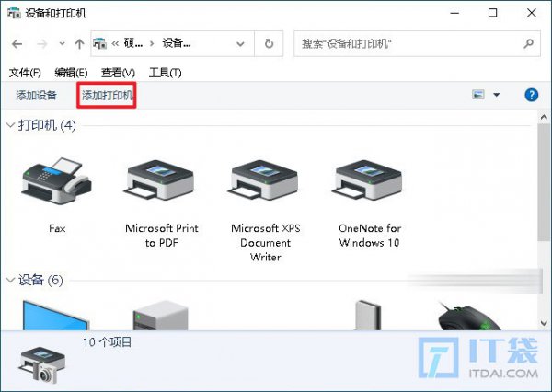Image resolution: width=552 pixels, height=392 pixels.
Task: Click the search box for 设备和打印机
Action: [x=417, y=43]
